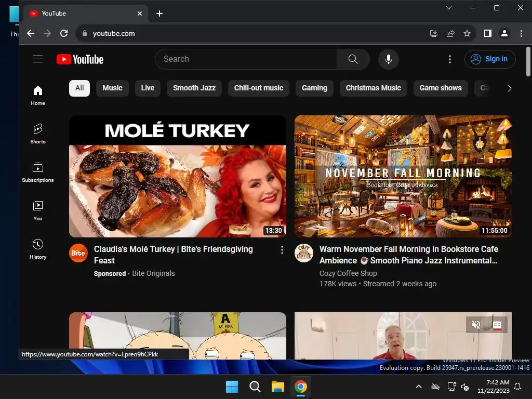Open Subscriptions in the sidebar
532x399 pixels.
tap(37, 172)
